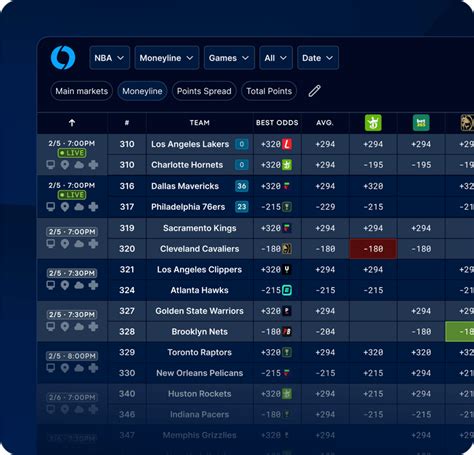Click the TV icon for Mavericks game
The height and width of the screenshot is (455, 474).
click(51, 207)
